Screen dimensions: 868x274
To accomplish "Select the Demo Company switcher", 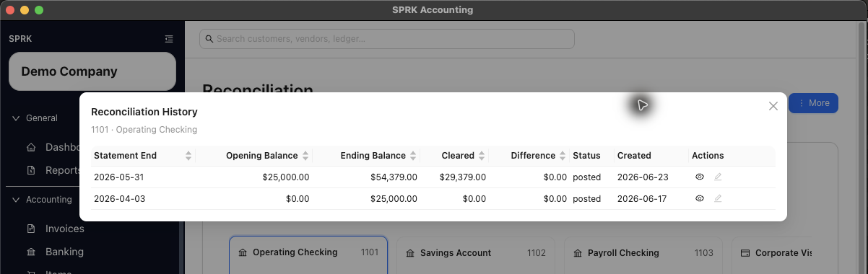I will pos(92,71).
